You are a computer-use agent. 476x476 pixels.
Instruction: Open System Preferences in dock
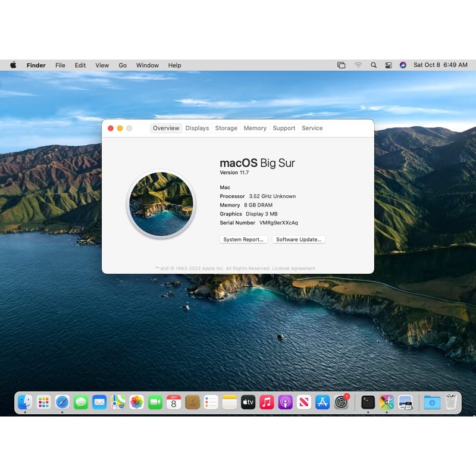pos(341,402)
